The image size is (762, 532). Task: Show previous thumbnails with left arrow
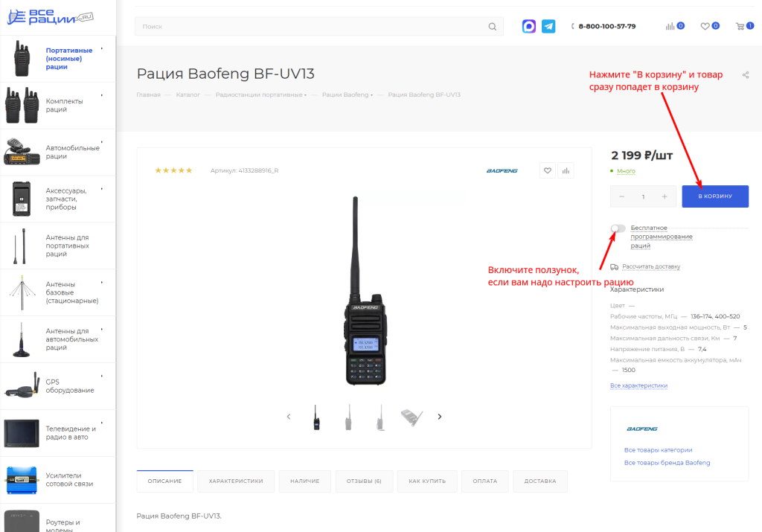tap(289, 417)
